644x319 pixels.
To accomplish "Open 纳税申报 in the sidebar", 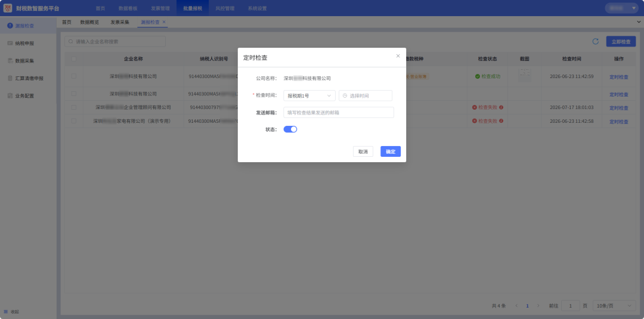I will coord(28,43).
